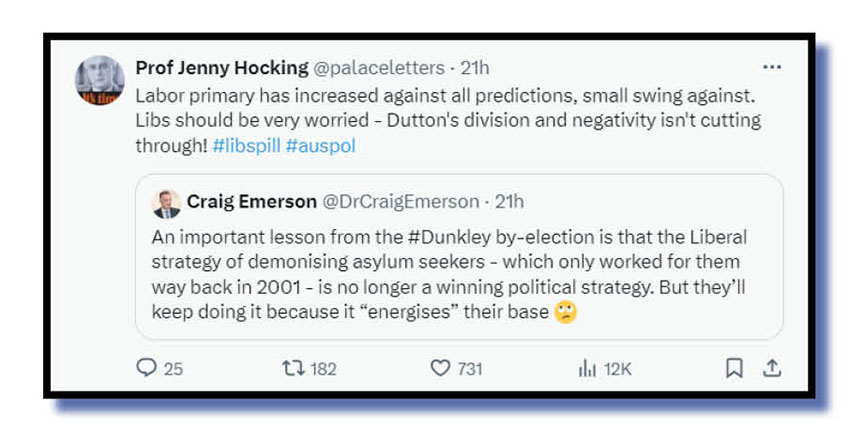Click the reply speech bubble icon

pyautogui.click(x=147, y=368)
